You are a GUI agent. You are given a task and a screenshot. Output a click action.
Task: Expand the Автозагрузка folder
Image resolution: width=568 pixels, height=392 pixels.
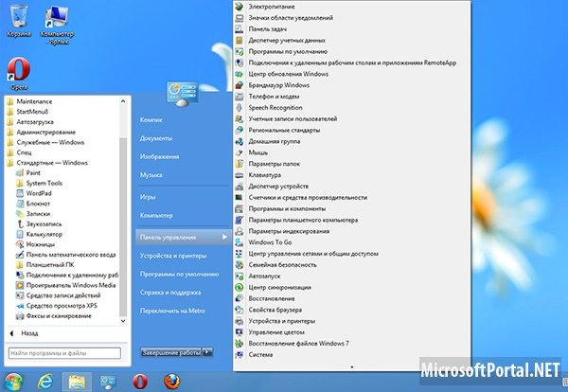(x=30, y=122)
